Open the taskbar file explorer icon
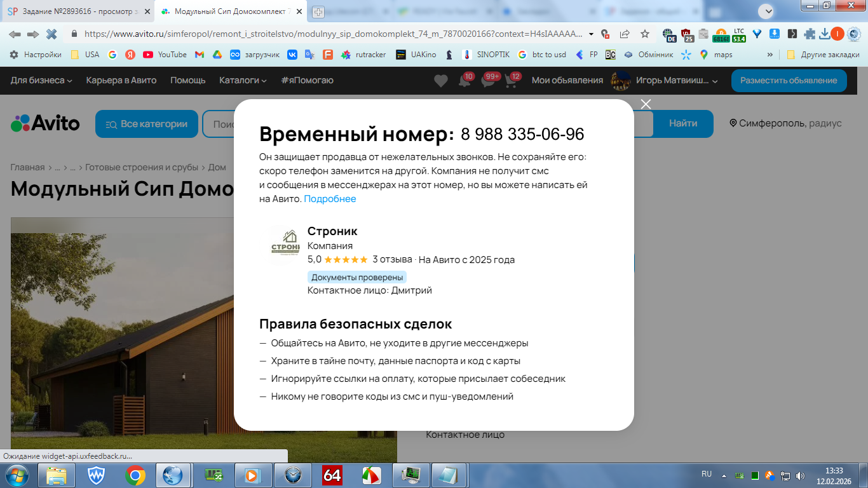Viewport: 868px width, 488px height. 56,475
